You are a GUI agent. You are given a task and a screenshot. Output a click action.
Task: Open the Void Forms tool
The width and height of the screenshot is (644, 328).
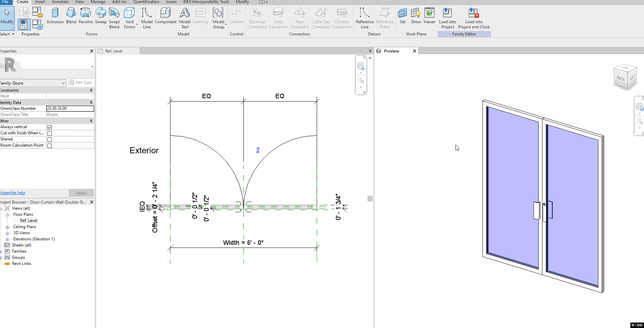[130, 18]
